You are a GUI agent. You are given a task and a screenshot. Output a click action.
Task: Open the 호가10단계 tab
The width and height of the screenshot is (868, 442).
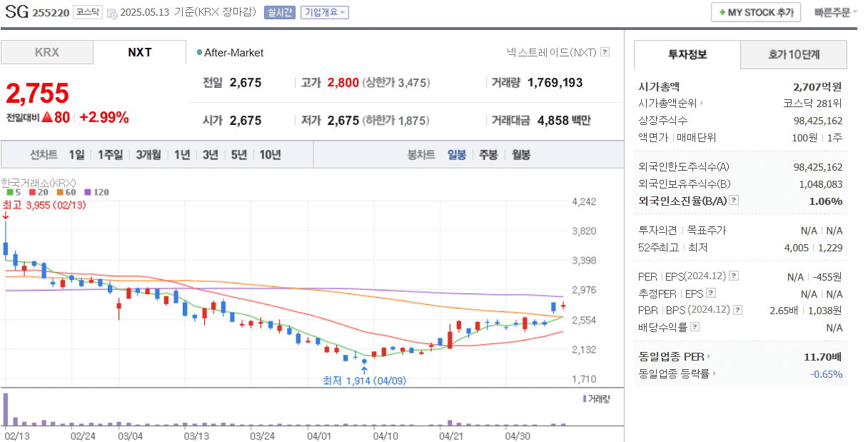click(x=794, y=54)
